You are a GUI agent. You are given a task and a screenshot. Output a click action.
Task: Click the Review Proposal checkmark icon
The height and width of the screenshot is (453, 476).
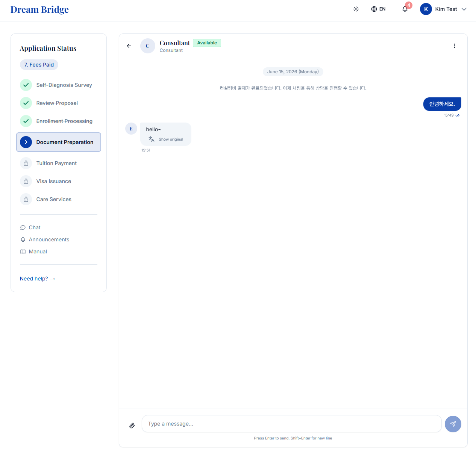click(x=26, y=103)
